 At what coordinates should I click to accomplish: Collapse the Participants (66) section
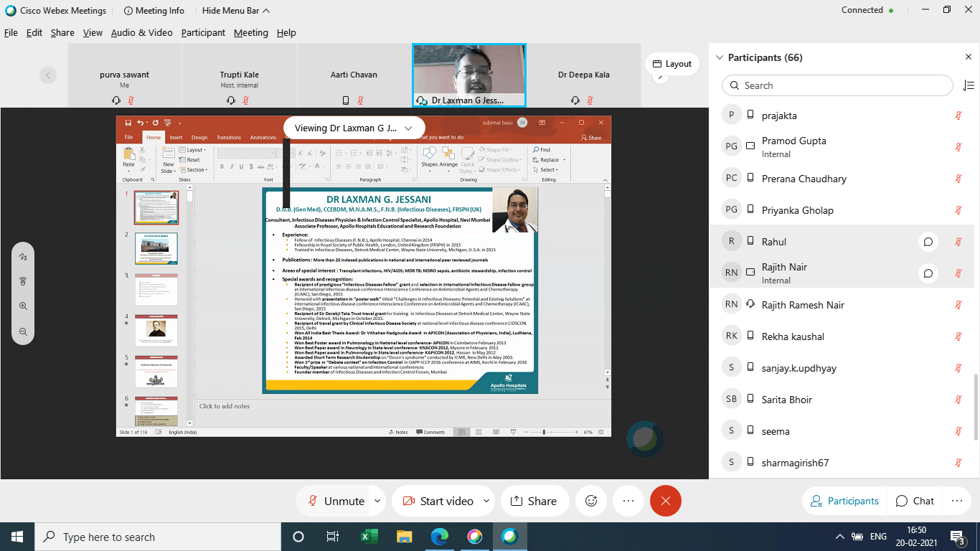718,57
